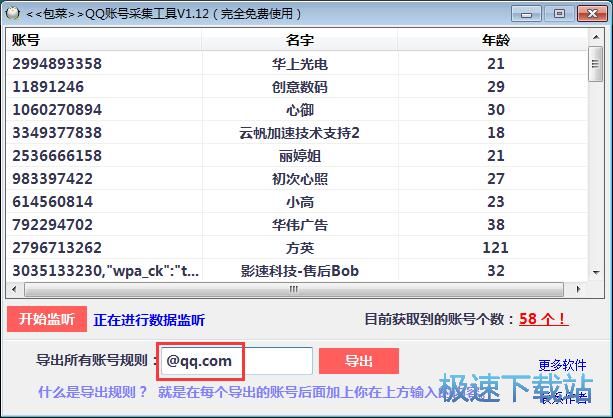Viewport: 613px width, 418px height.
Task: Click the name 丽婷姐
Action: click(x=300, y=156)
